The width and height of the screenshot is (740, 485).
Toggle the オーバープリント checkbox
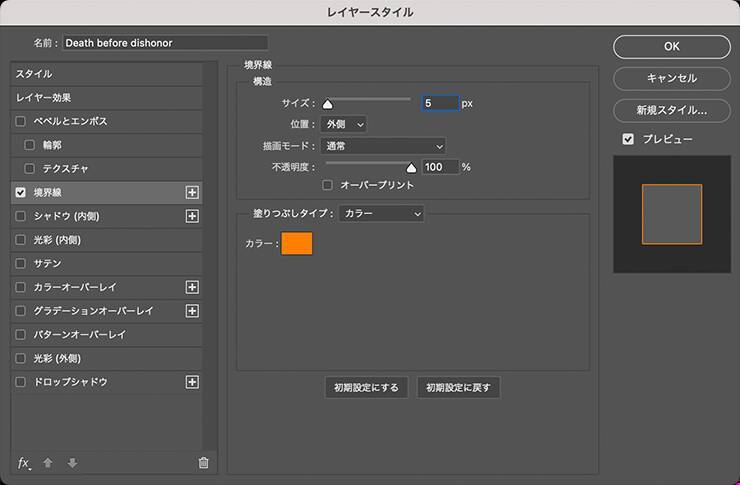click(327, 185)
